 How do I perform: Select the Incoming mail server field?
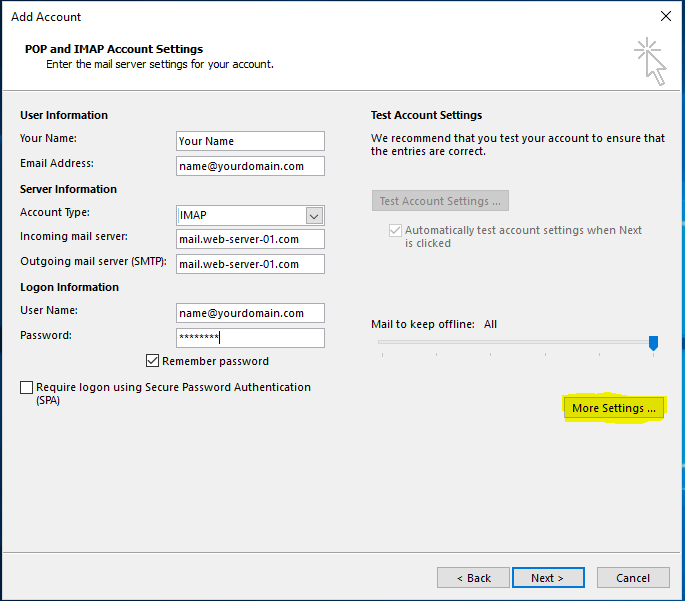click(x=250, y=239)
